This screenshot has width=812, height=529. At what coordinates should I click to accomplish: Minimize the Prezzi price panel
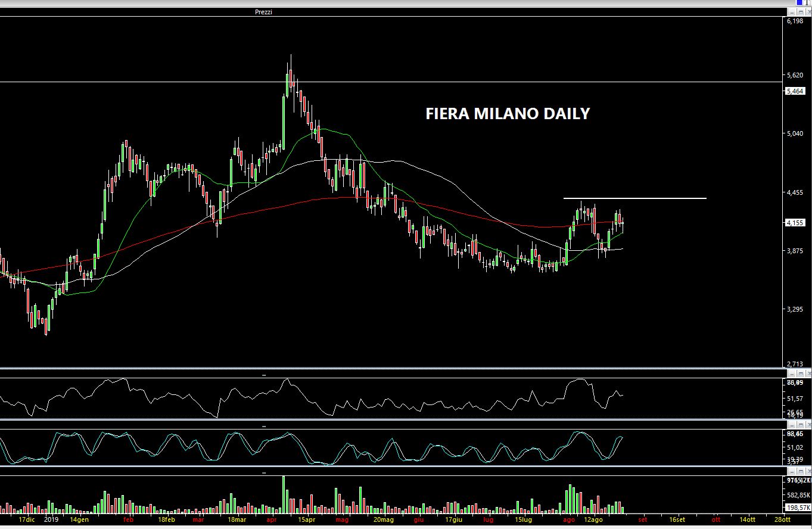click(x=792, y=12)
